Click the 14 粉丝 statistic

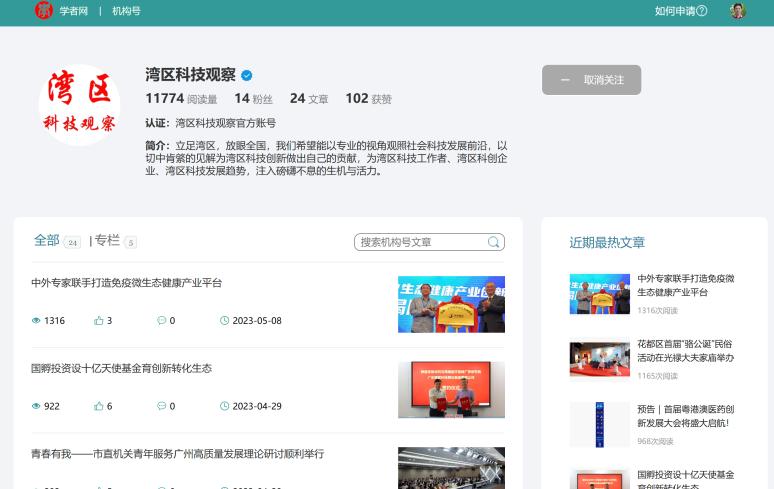[x=253, y=99]
